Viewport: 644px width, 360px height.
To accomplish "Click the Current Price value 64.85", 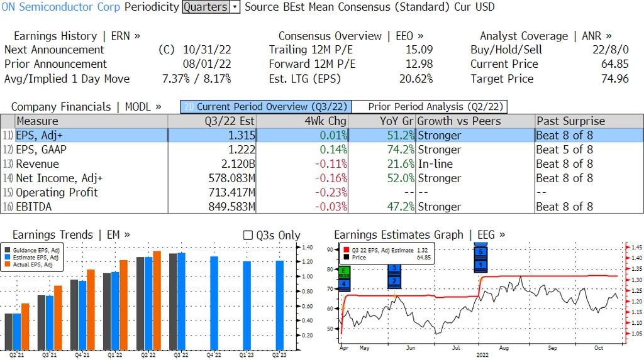I will pyautogui.click(x=615, y=64).
